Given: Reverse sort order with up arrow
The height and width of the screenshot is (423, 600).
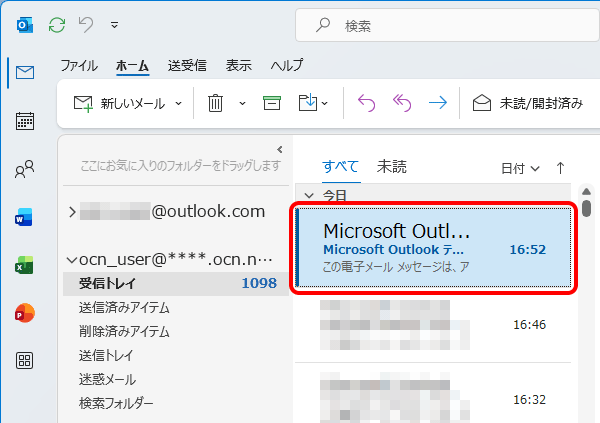Looking at the screenshot, I should [x=560, y=168].
